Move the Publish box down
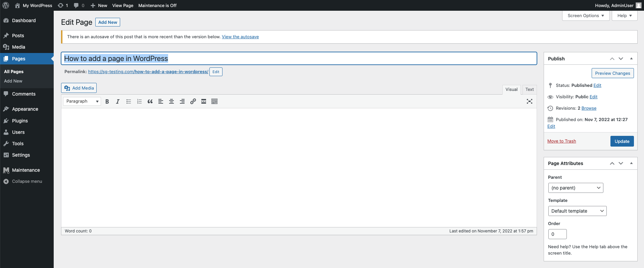 point(621,59)
